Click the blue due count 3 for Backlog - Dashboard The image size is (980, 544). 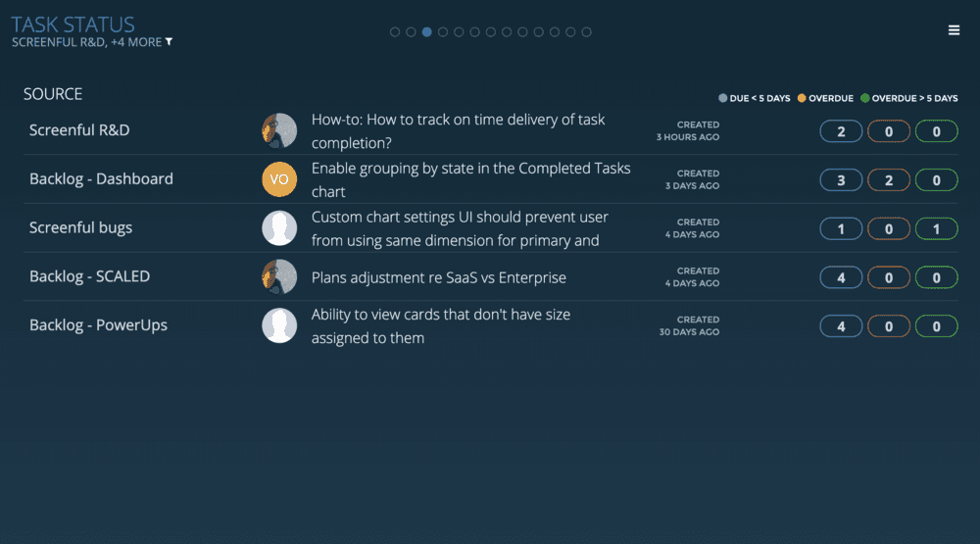tap(841, 180)
